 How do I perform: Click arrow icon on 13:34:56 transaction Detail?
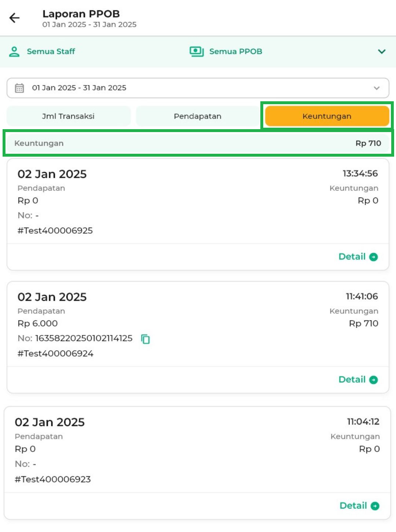(x=374, y=257)
